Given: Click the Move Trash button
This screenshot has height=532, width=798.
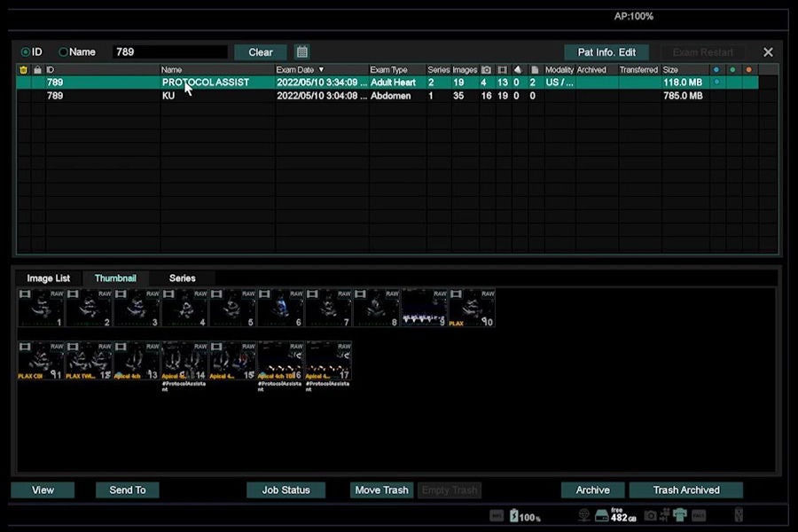Looking at the screenshot, I should pyautogui.click(x=381, y=489).
